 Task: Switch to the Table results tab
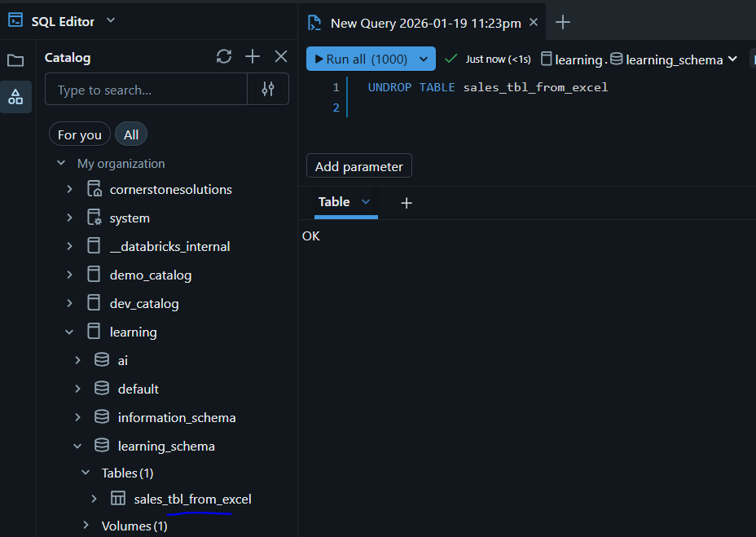pyautogui.click(x=334, y=202)
